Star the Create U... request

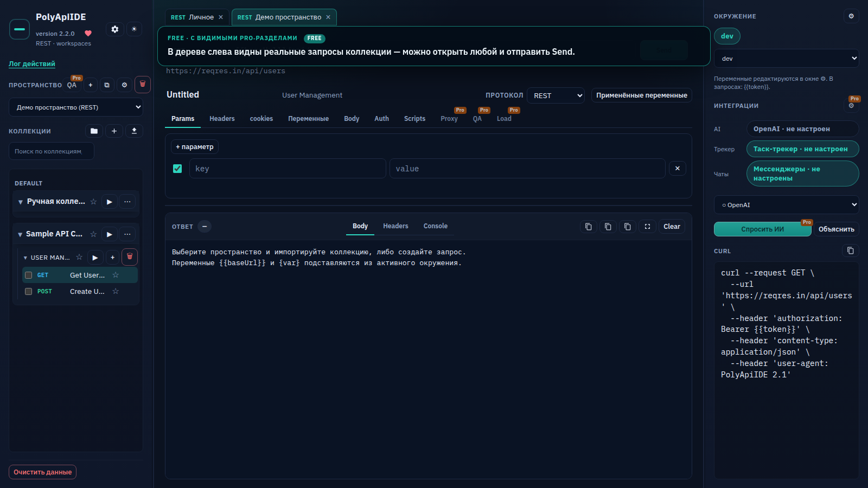[116, 291]
